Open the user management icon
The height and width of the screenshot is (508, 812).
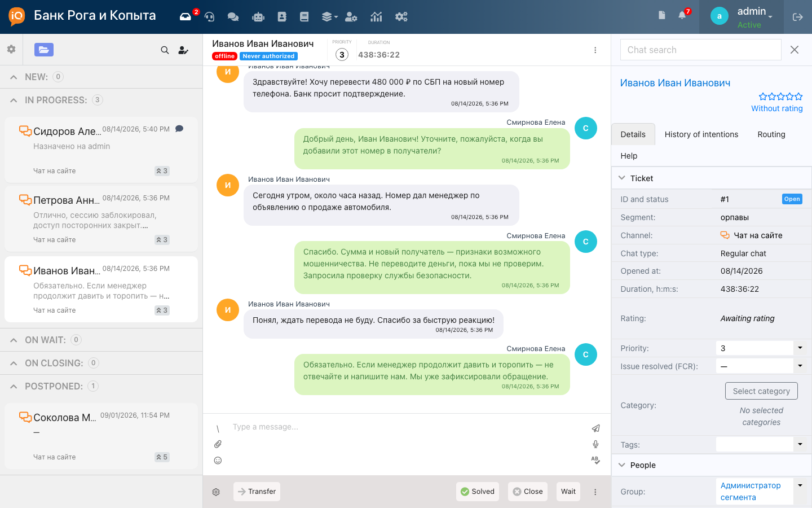[351, 17]
